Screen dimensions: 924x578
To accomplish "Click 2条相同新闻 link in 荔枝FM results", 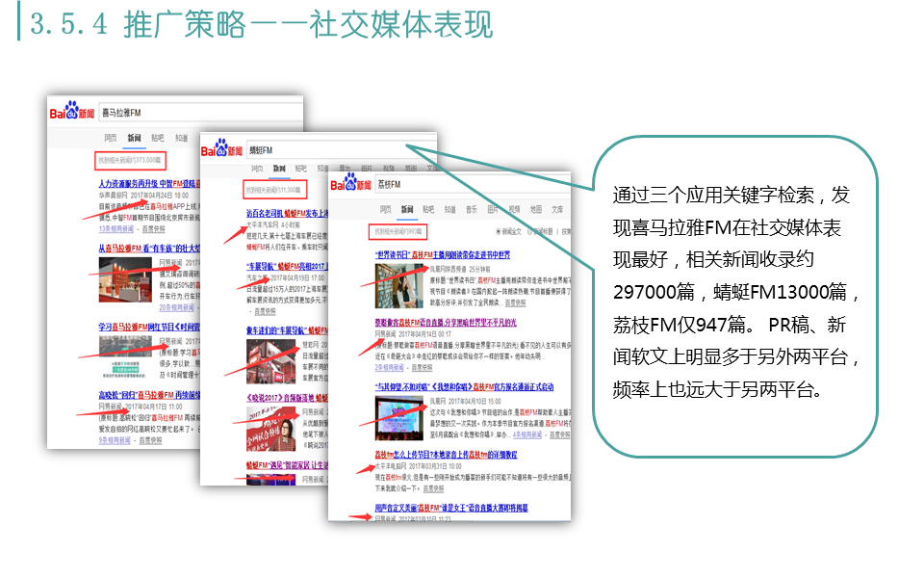I will point(390,367).
